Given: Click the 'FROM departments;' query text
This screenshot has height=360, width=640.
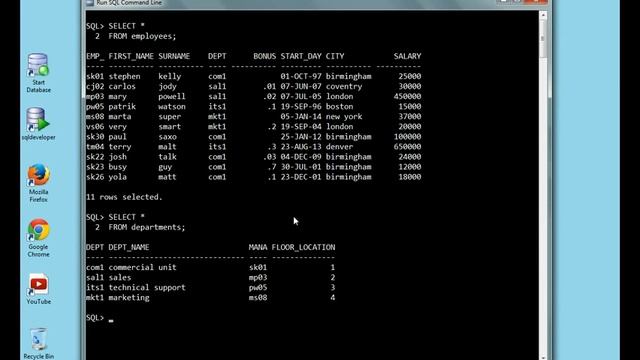Looking at the screenshot, I should [x=147, y=227].
